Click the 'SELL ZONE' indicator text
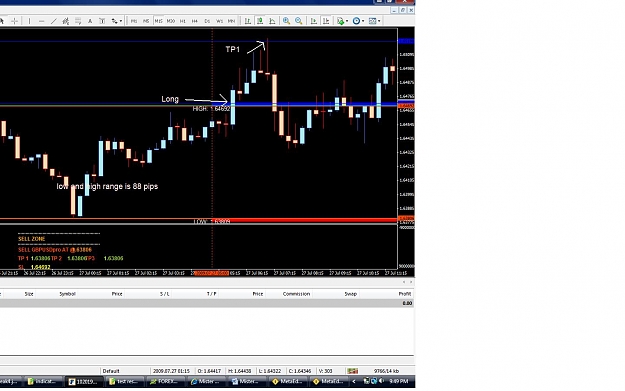 31,239
